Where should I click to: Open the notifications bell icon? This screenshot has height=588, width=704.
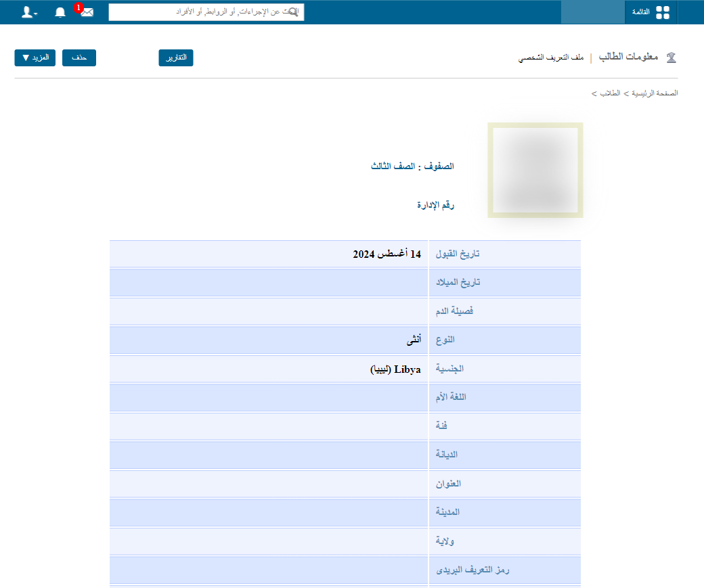pyautogui.click(x=60, y=12)
